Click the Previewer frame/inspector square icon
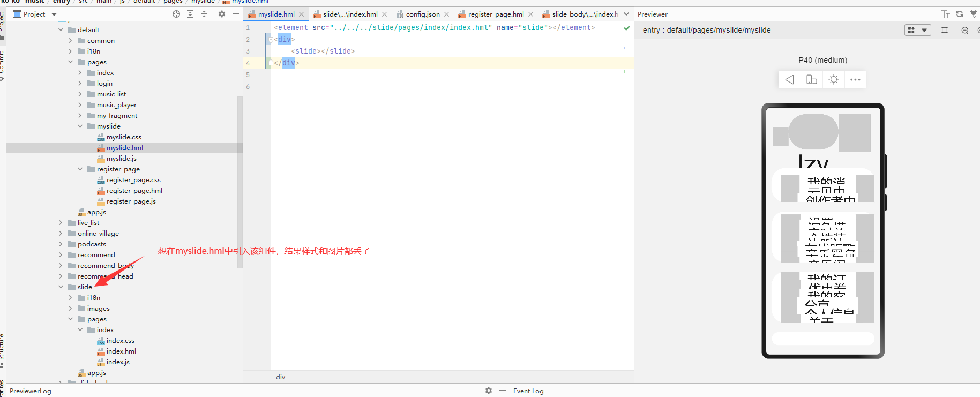The width and height of the screenshot is (980, 397). [x=945, y=30]
